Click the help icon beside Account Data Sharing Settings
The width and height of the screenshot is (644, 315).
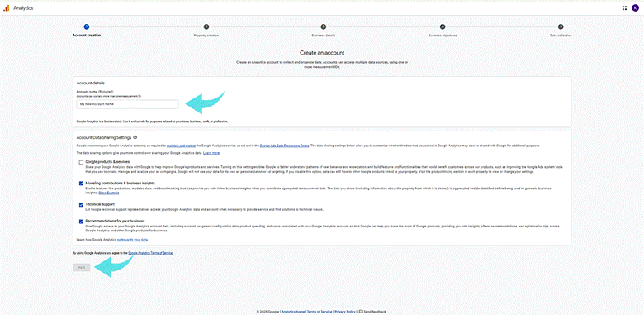pos(135,137)
